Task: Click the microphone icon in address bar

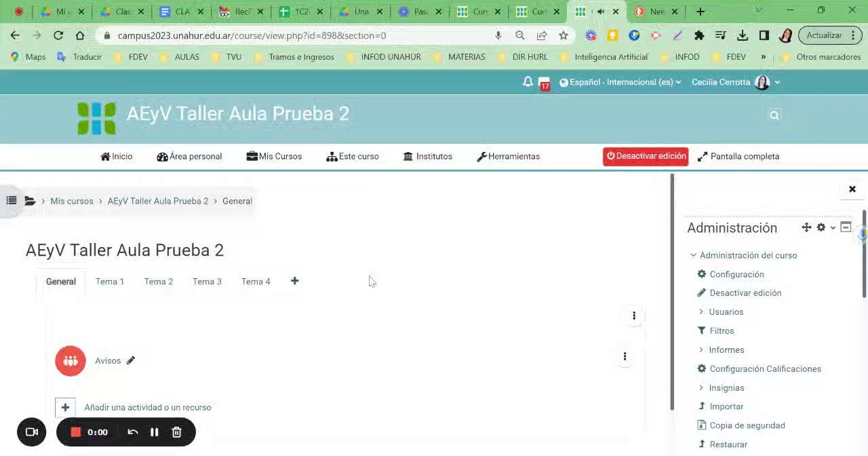Action: 498,35
